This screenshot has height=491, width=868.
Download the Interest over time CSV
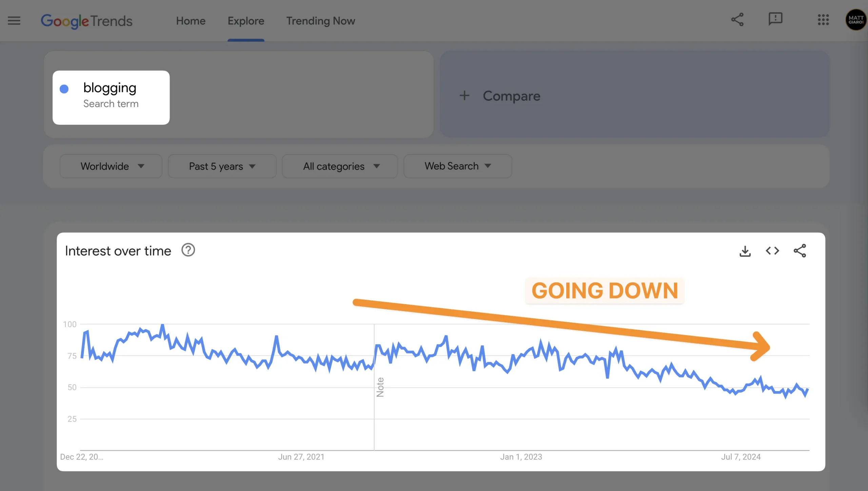point(745,251)
